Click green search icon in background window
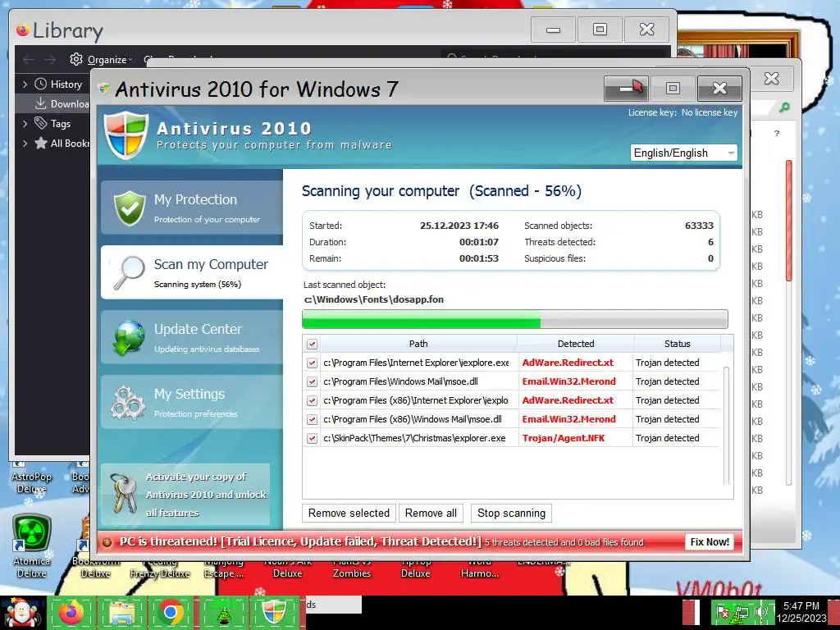Viewport: 840px width, 630px height. click(784, 107)
